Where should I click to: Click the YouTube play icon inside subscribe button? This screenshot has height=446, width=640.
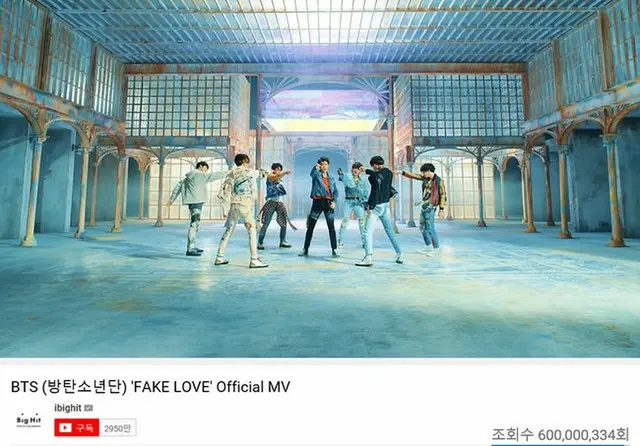click(65, 427)
